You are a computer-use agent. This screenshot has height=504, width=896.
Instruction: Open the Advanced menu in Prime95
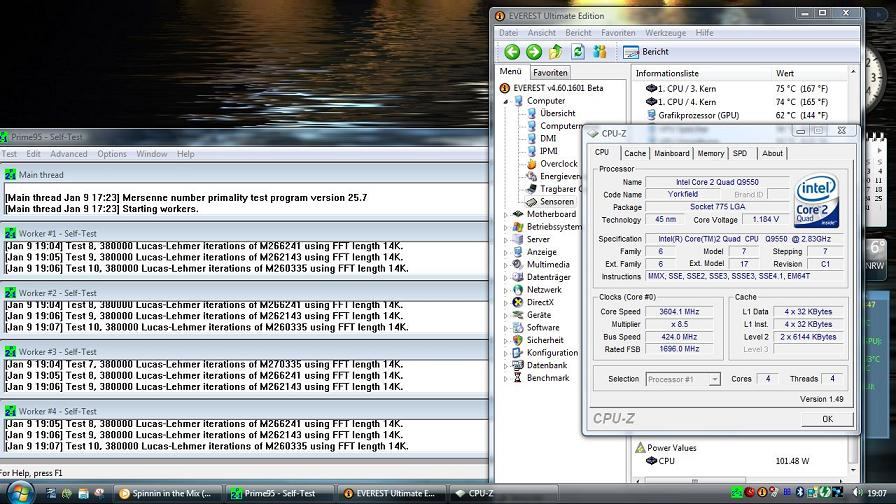[x=69, y=154]
